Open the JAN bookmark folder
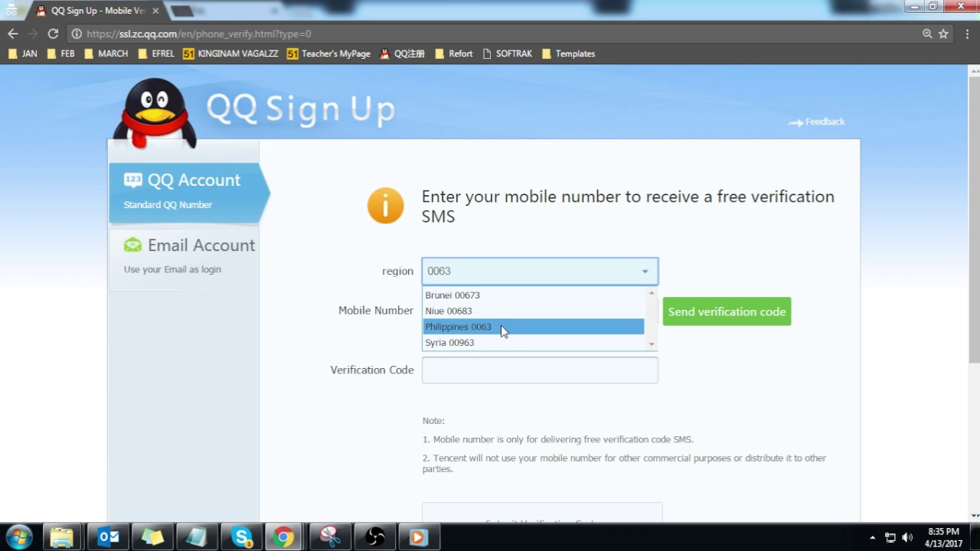 point(22,54)
